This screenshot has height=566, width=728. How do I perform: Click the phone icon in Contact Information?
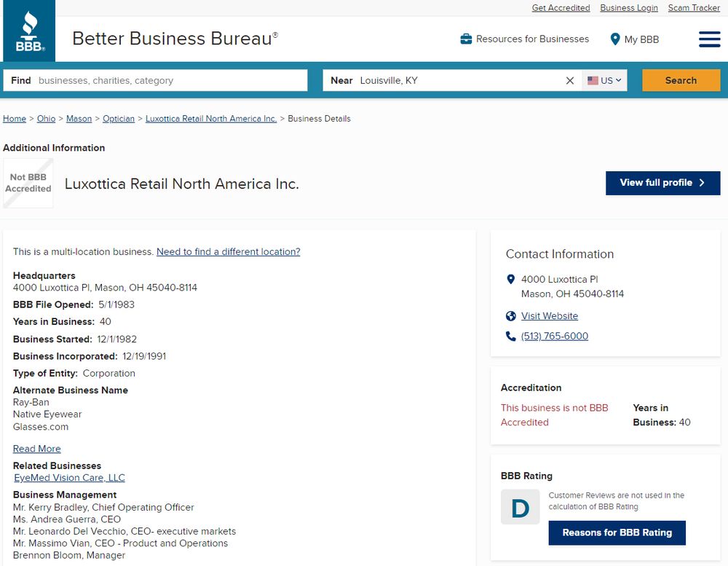(x=511, y=337)
